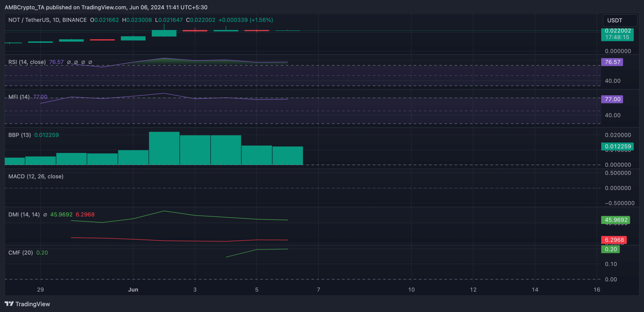This screenshot has height=312, width=644.
Task: Select the MFI (14) indicator label
Action: [19, 97]
